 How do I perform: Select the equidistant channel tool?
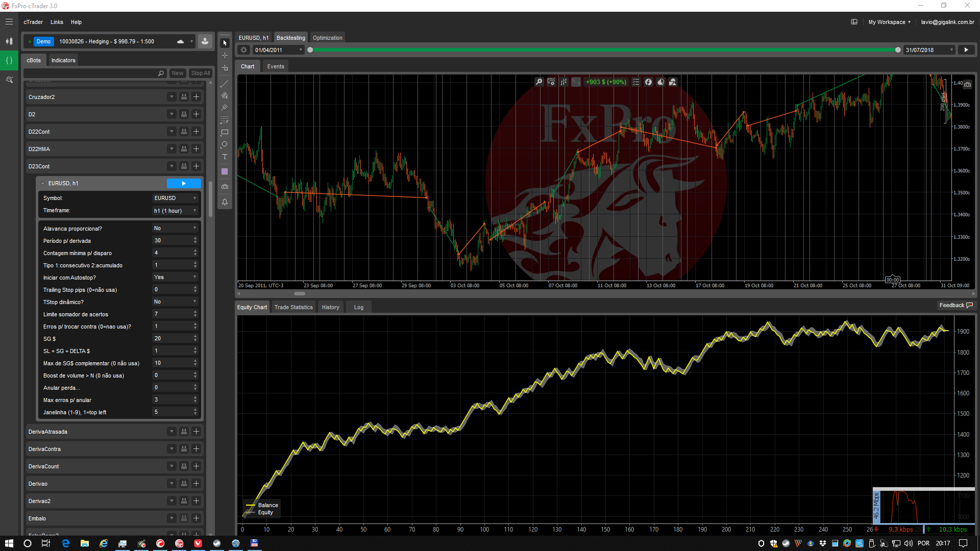pos(225,95)
